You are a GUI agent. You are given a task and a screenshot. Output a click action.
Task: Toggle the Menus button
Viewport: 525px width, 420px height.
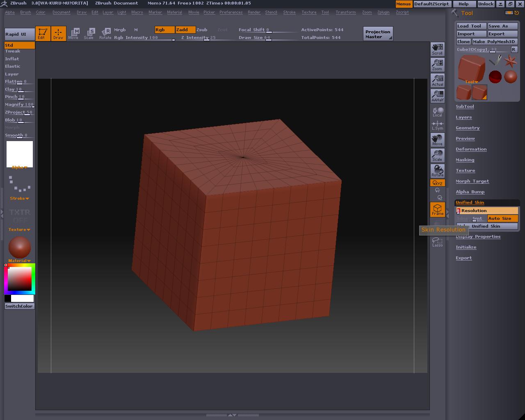click(403, 4)
